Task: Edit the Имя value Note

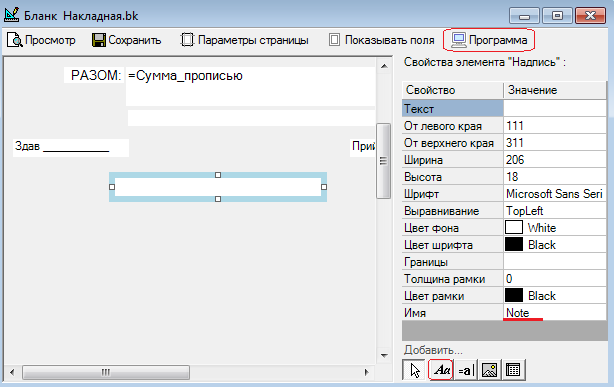Action: [554, 313]
